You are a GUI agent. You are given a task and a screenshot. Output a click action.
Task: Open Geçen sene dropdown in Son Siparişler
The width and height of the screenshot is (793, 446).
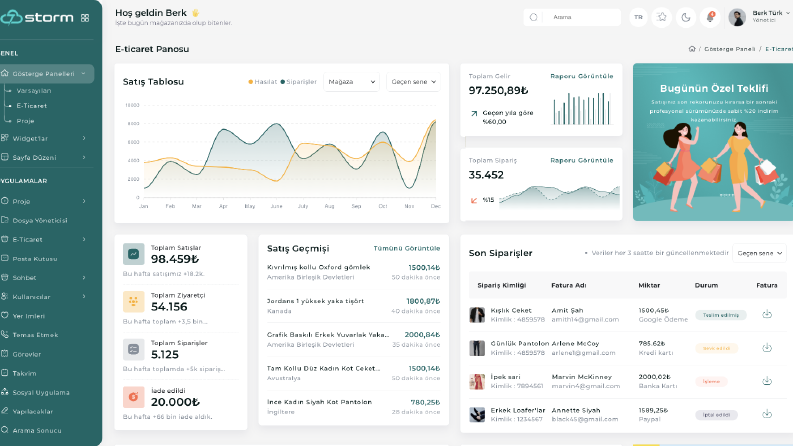point(759,253)
